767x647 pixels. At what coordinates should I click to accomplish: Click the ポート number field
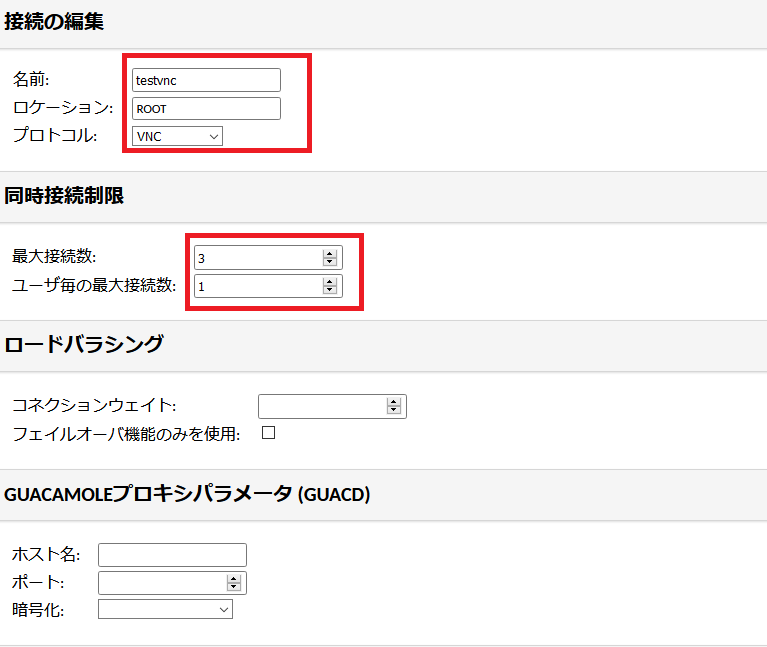pos(172,583)
